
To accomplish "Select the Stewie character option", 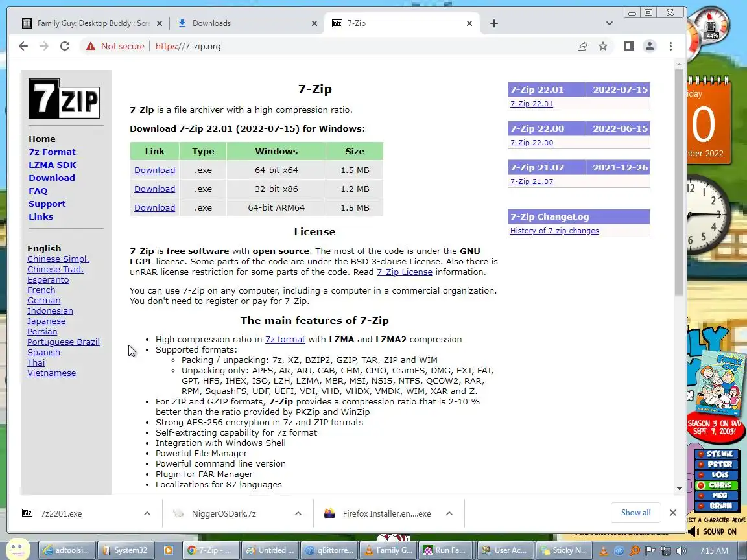I will tap(716, 454).
